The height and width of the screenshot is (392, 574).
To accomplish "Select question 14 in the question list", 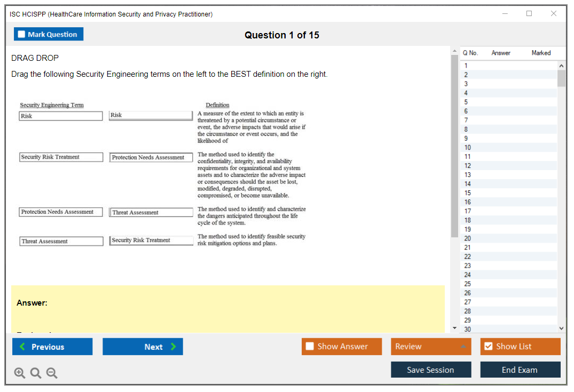I will point(468,184).
